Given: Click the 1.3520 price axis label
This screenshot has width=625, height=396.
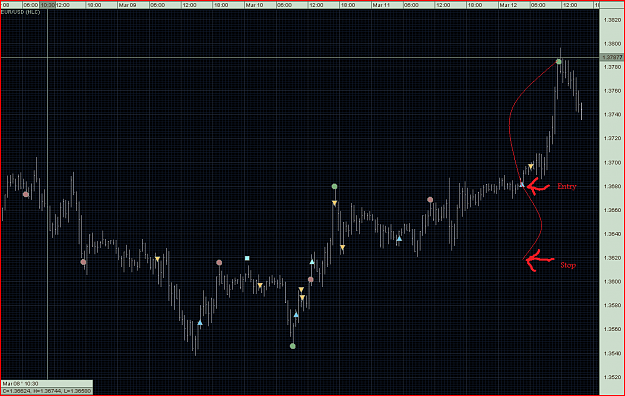Looking at the screenshot, I should pyautogui.click(x=612, y=377).
